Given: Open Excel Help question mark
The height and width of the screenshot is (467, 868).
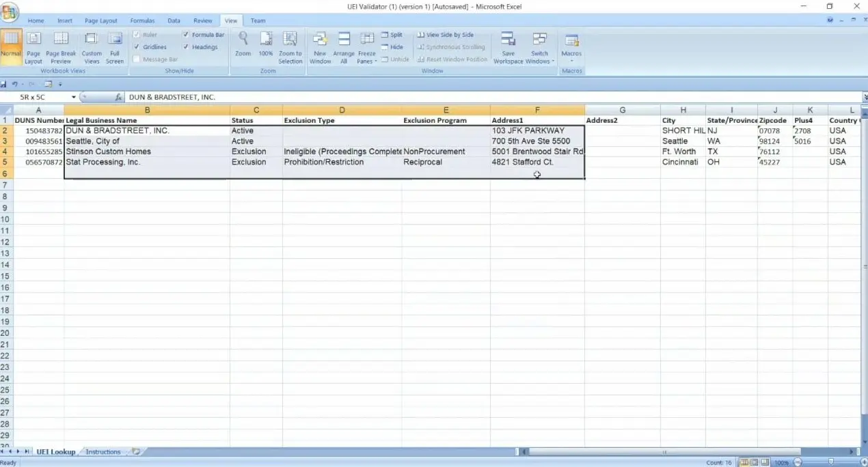Looking at the screenshot, I should (x=830, y=20).
